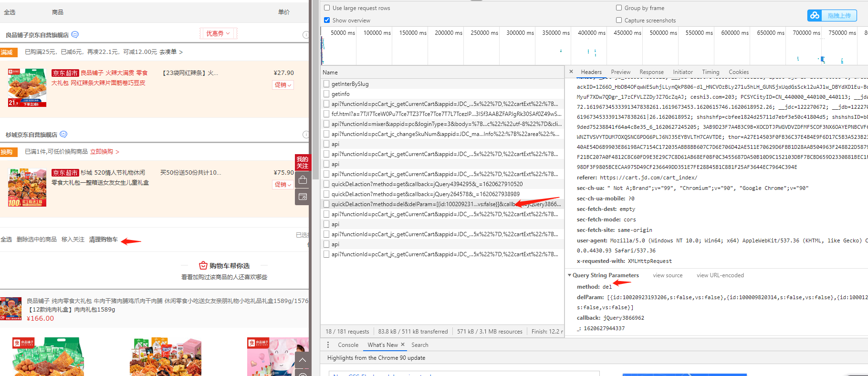This screenshot has width=868, height=376.
Task: Select the quickDel.action method=del request row
Action: click(x=442, y=204)
